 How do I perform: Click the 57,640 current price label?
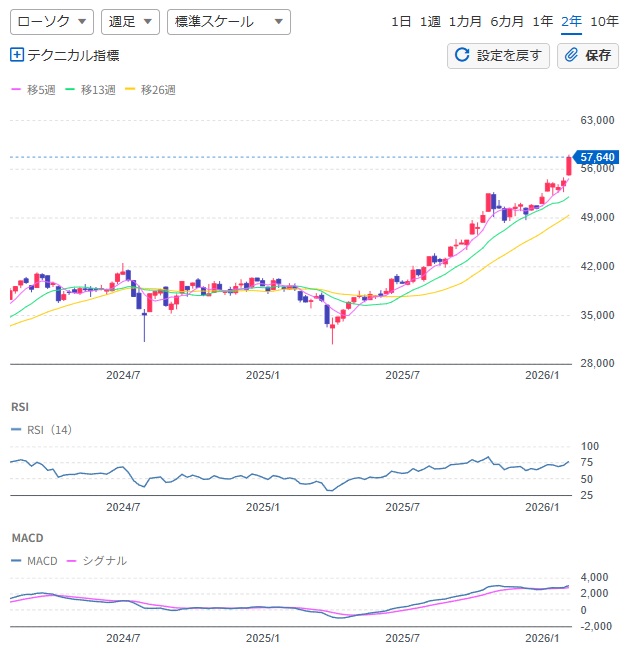[x=597, y=157]
